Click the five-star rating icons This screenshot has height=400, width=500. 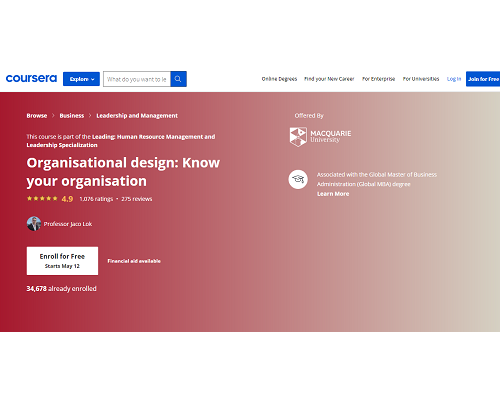[x=42, y=199]
